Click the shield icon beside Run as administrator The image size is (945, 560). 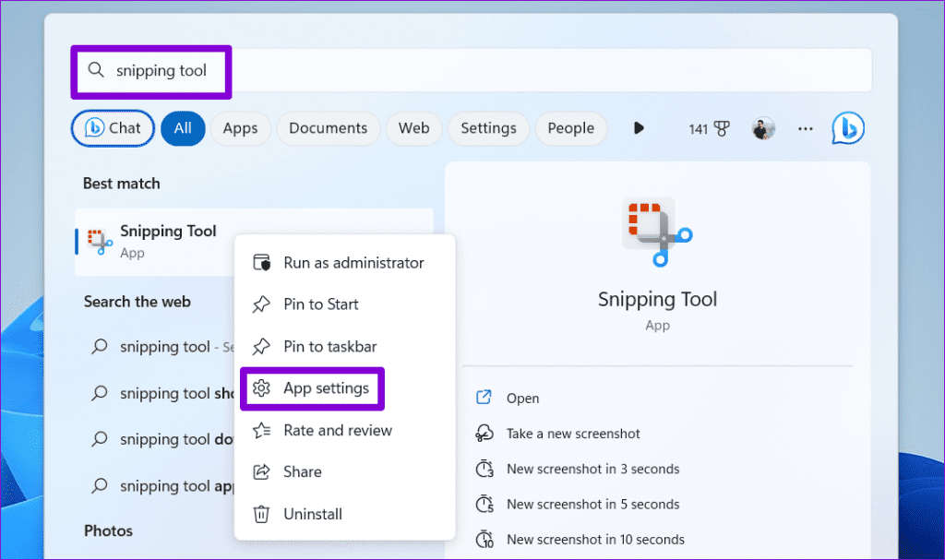coord(261,263)
